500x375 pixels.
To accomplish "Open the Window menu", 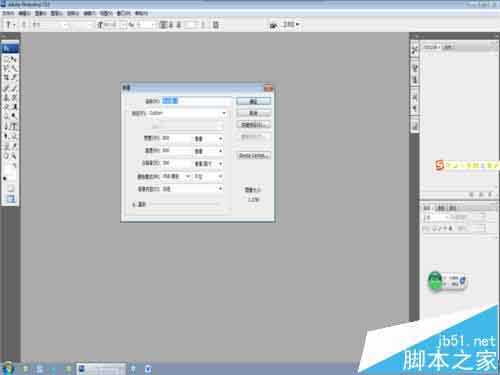I will 124,13.
